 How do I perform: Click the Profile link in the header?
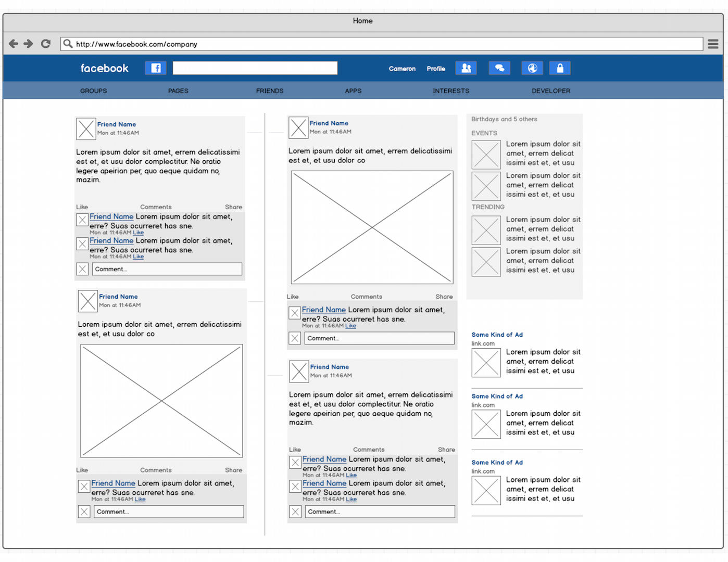(x=436, y=69)
